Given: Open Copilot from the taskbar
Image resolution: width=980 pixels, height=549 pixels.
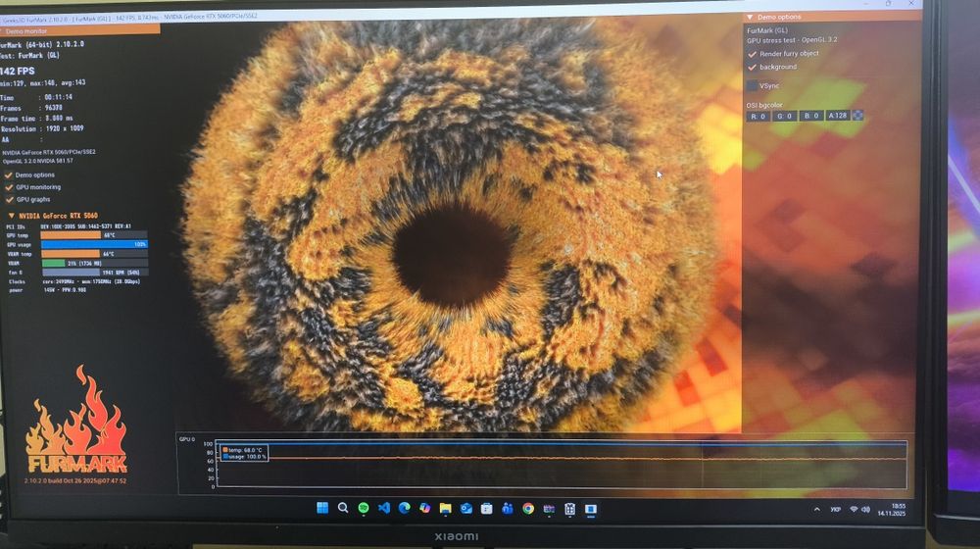Looking at the screenshot, I should coord(425,509).
